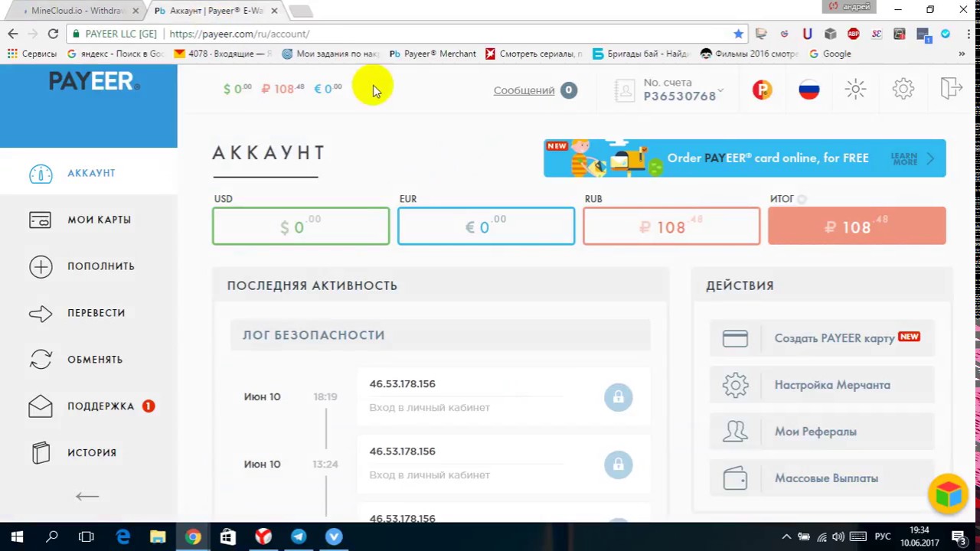Close the Аккаунт Payeer browser tab
Viewport: 980px width, 551px height.
[274, 11]
